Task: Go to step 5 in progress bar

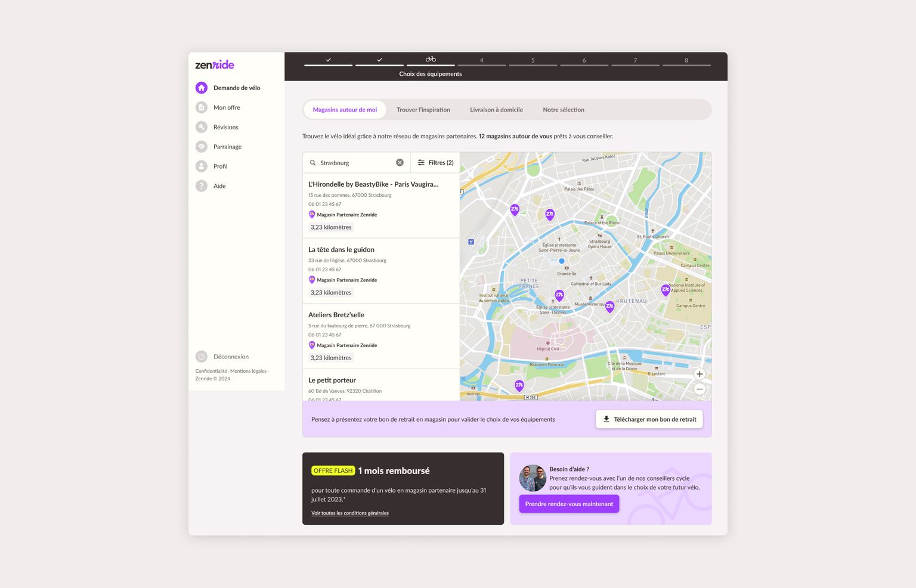Action: point(533,60)
